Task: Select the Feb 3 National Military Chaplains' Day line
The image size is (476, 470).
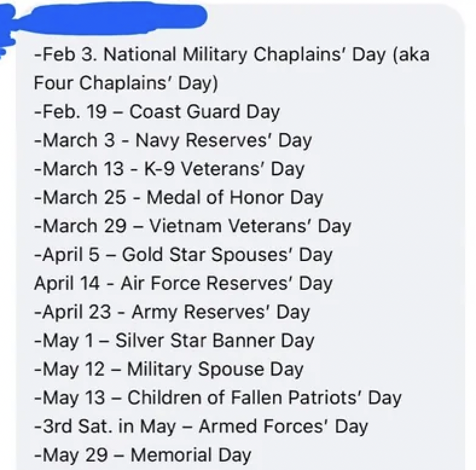Action: point(232,55)
